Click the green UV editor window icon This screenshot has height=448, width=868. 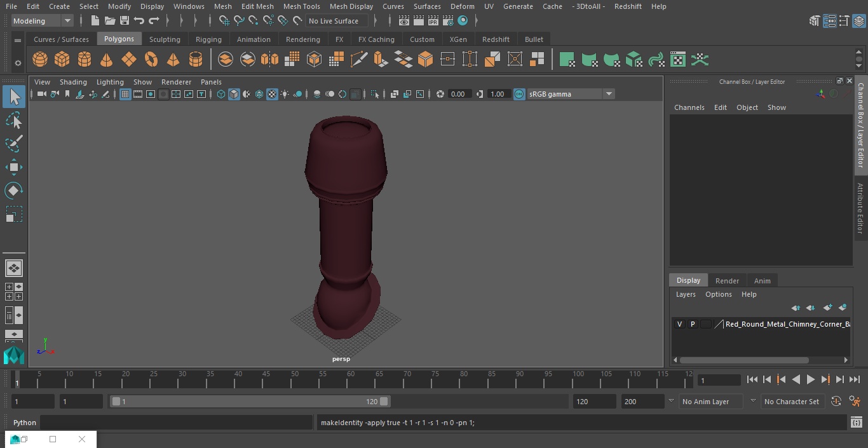click(x=678, y=60)
